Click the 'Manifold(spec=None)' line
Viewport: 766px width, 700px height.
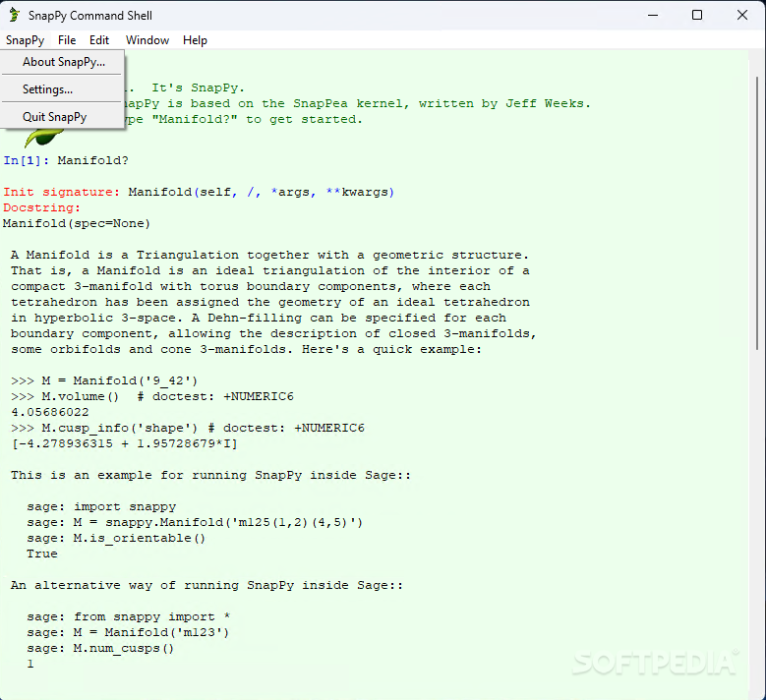point(77,224)
